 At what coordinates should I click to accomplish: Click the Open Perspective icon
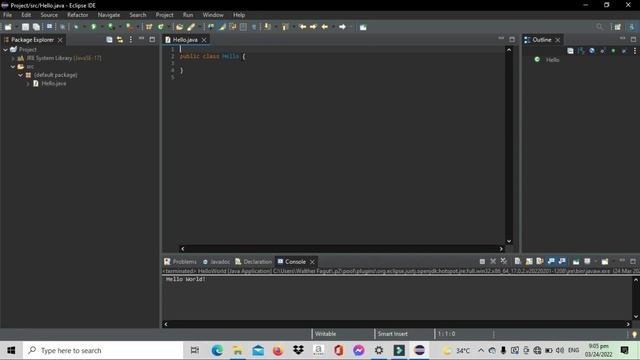618,27
